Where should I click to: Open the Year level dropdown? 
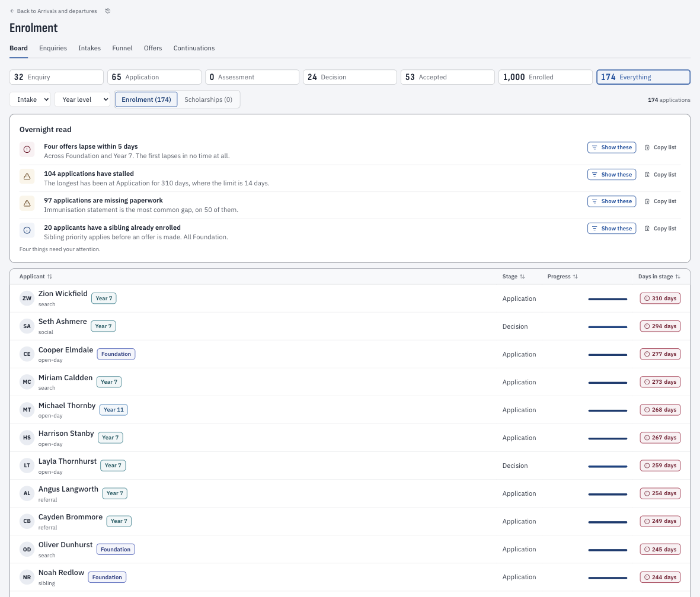coord(82,99)
